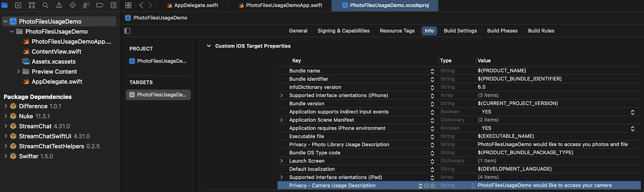This screenshot has height=192, width=644.
Task: Expand Supported interface orientations (iPhone) row
Action: [281, 96]
